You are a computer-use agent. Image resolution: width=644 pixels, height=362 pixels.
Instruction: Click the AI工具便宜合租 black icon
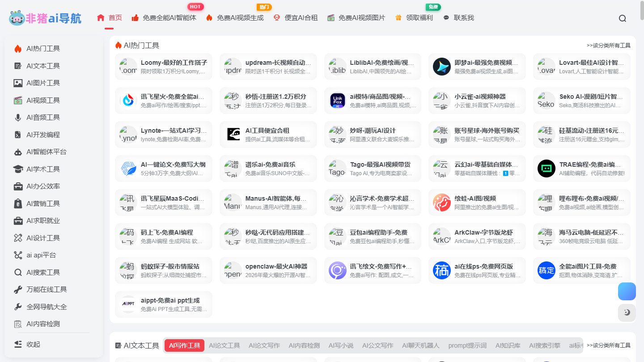point(233,135)
